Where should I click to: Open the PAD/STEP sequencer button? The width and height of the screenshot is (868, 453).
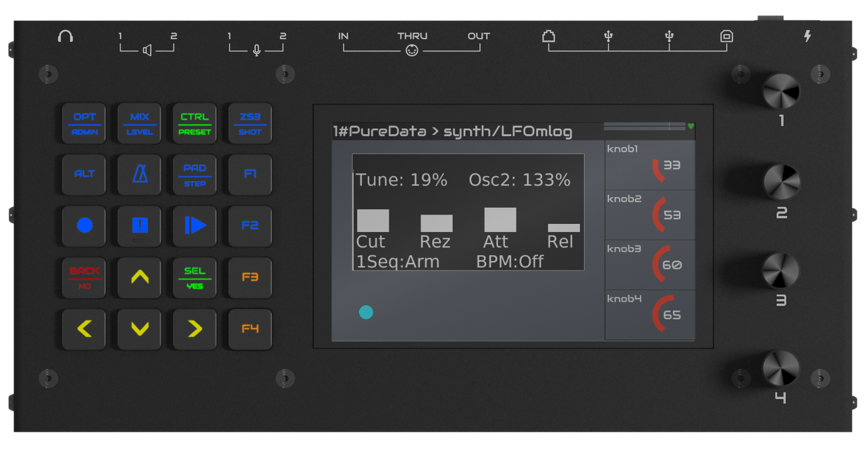coord(194,174)
